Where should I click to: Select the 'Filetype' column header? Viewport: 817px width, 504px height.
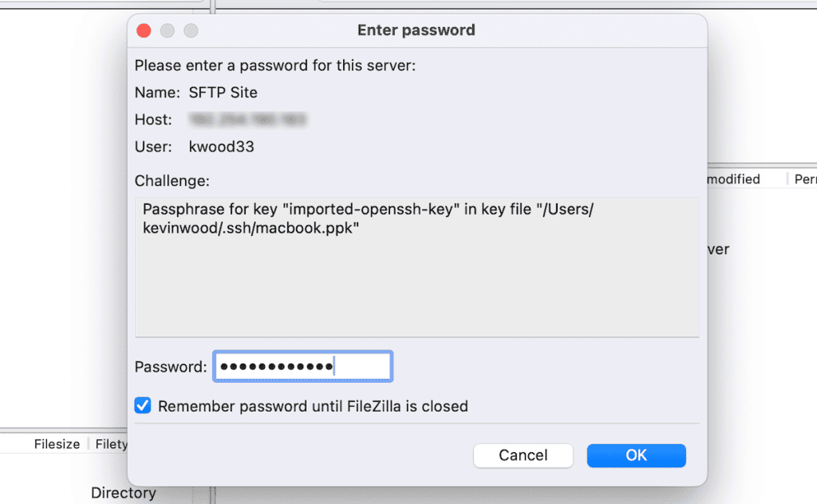[x=111, y=444]
